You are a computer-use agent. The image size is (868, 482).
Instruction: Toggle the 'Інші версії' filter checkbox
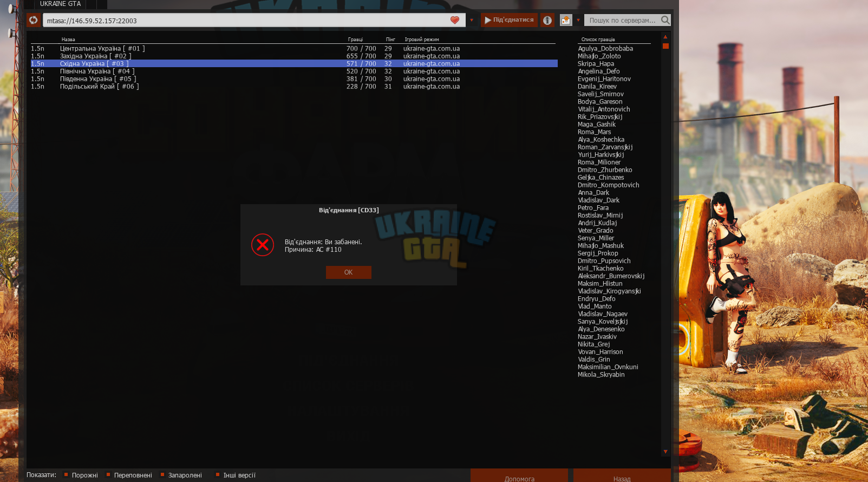(x=218, y=475)
